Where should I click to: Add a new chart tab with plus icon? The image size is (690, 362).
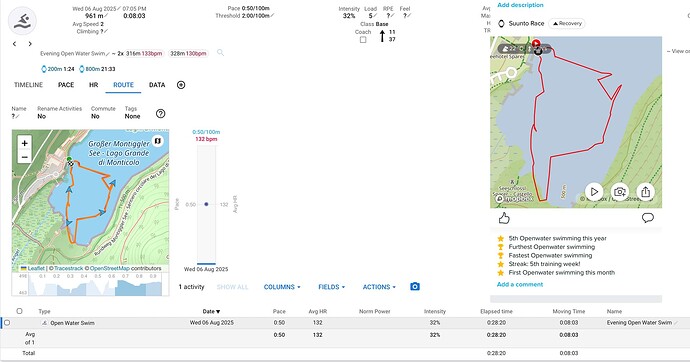point(181,85)
